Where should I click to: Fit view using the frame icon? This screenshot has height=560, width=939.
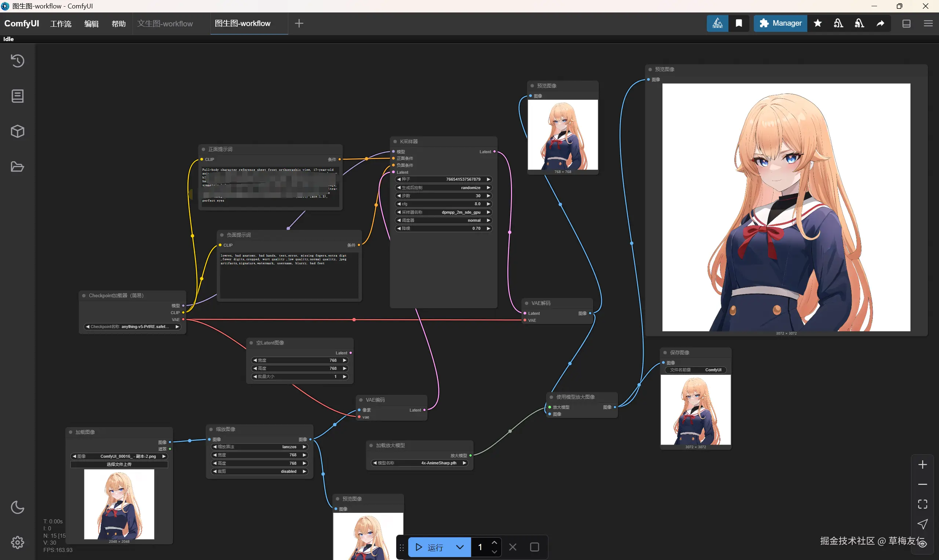[x=922, y=504]
